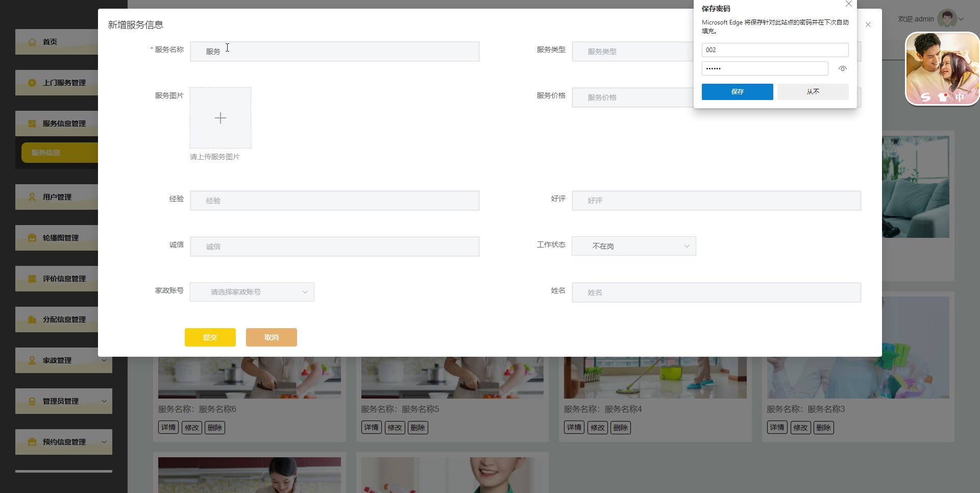Click the 服务名称：服务名称6 caption
Image resolution: width=980 pixels, height=493 pixels.
click(x=197, y=409)
